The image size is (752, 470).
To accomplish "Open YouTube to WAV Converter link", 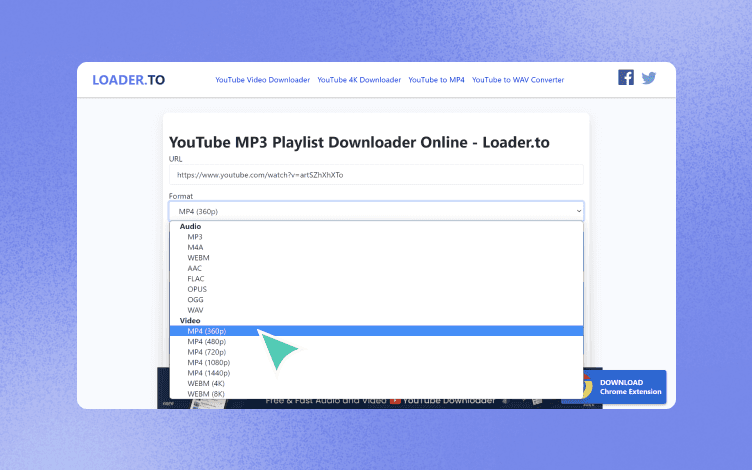I will [518, 80].
